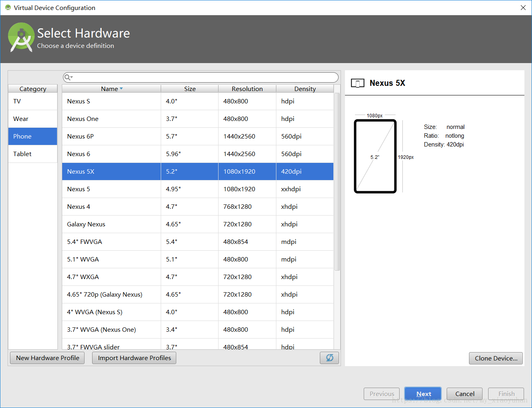Viewport: 532px width, 408px height.
Task: Click the Next button
Action: pos(423,394)
